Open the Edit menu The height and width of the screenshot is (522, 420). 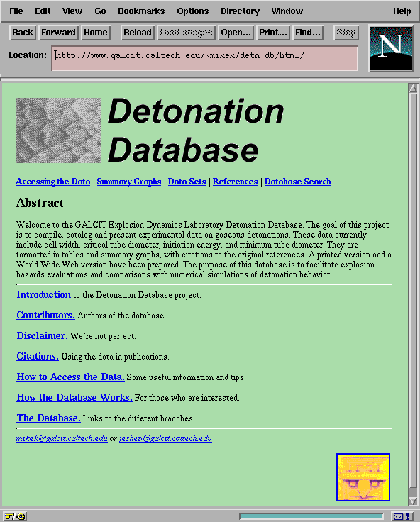(43, 11)
